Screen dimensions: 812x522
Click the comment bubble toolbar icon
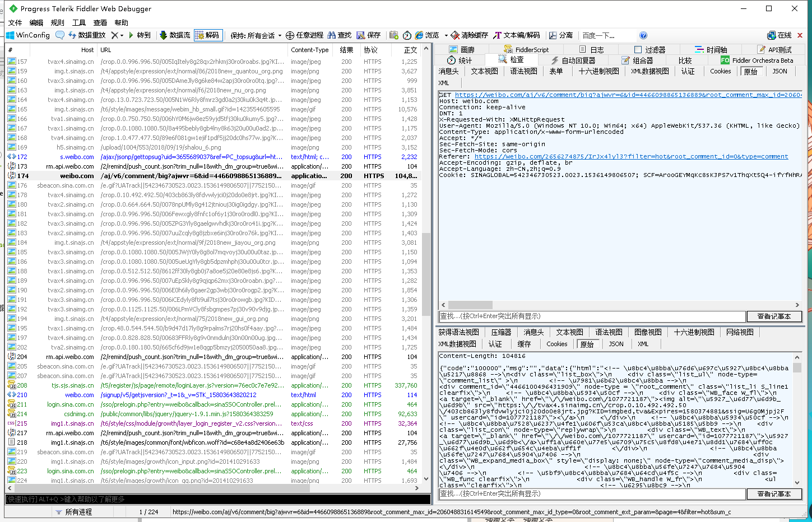point(60,35)
